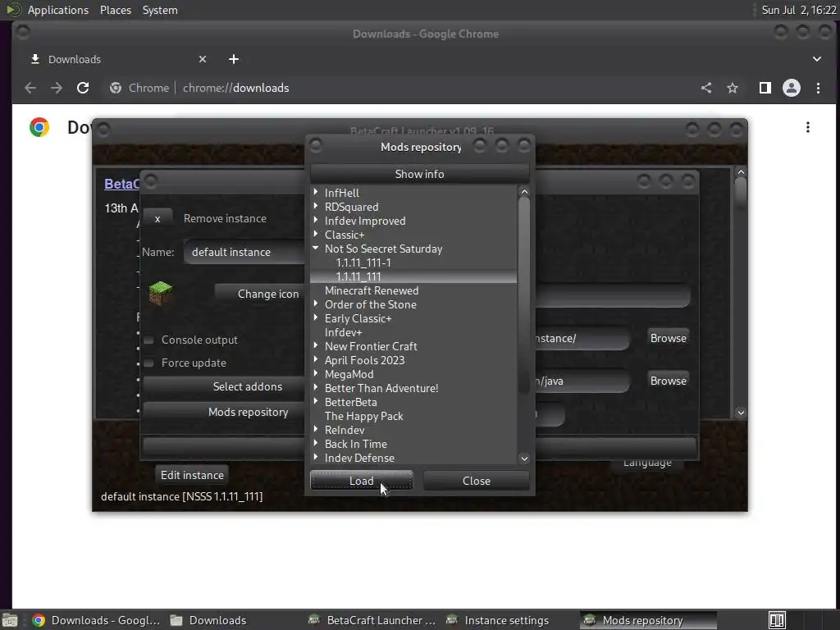Expand New Frontier Craft entry
The image size is (840, 630).
click(x=316, y=345)
